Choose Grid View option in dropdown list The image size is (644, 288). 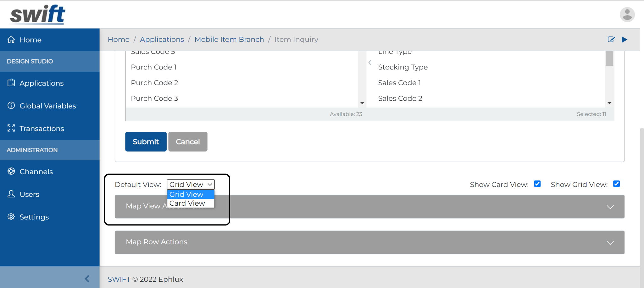tap(187, 194)
